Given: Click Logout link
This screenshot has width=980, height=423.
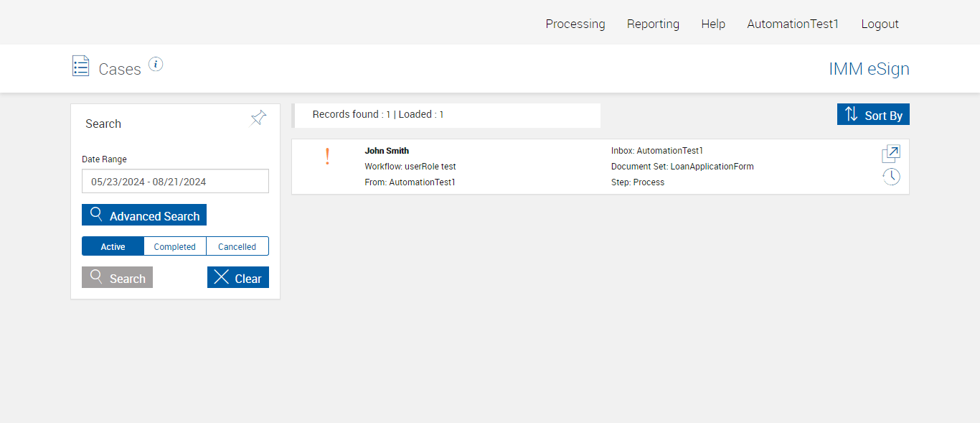Looking at the screenshot, I should [x=880, y=24].
